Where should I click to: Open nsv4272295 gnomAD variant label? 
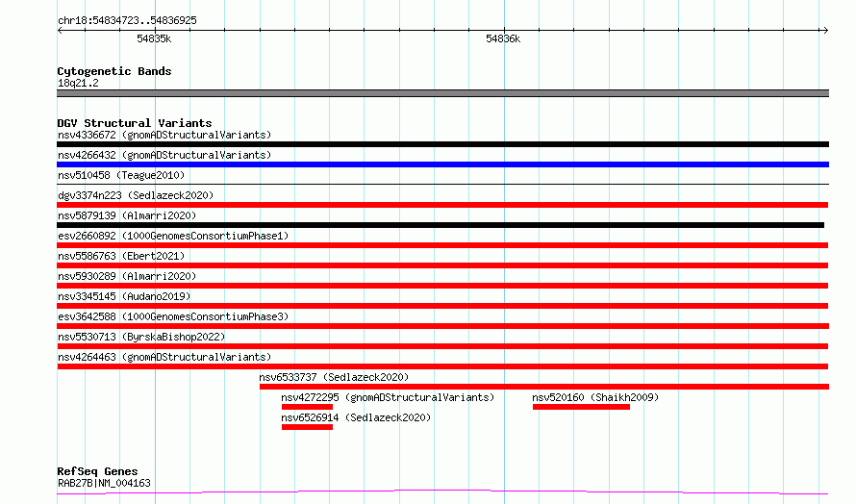[x=388, y=397]
